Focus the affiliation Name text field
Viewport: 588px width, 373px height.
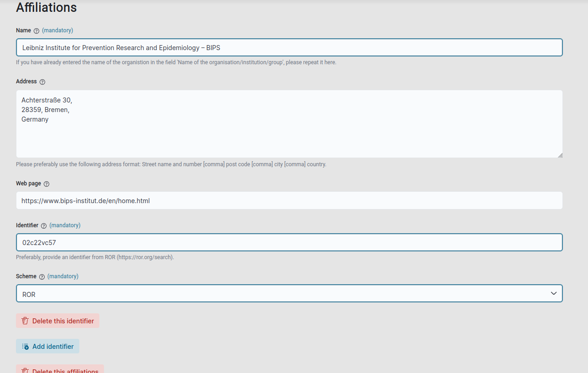coord(289,48)
